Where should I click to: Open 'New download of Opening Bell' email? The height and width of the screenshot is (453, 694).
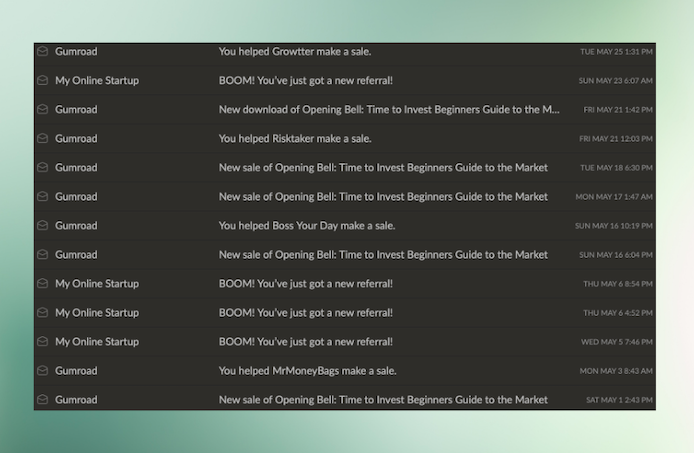pos(389,110)
